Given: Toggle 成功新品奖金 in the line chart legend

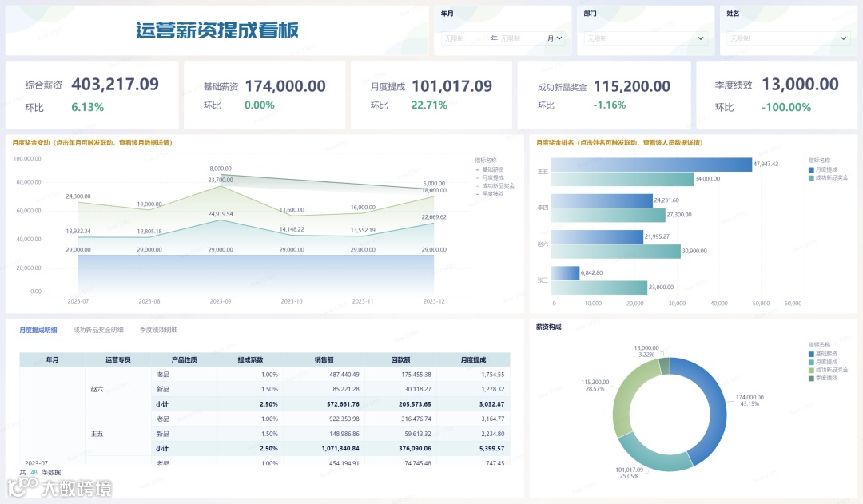Looking at the screenshot, I should point(495,185).
